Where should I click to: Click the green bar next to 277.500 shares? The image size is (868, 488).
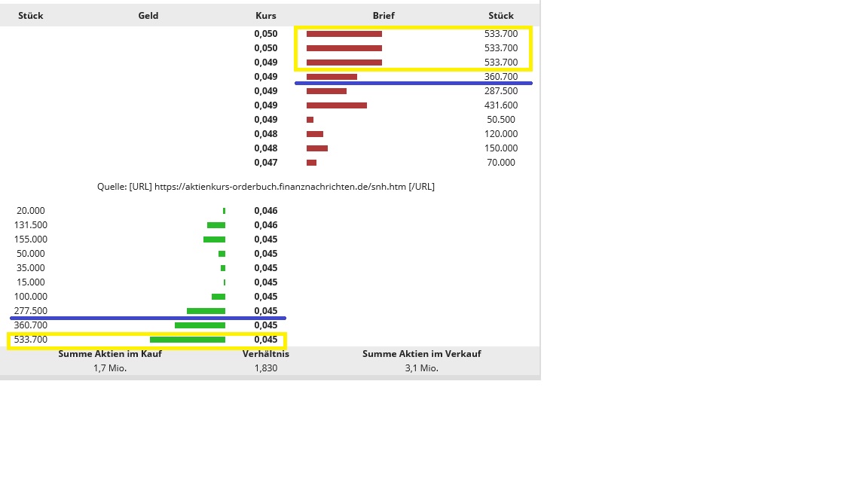click(x=205, y=310)
